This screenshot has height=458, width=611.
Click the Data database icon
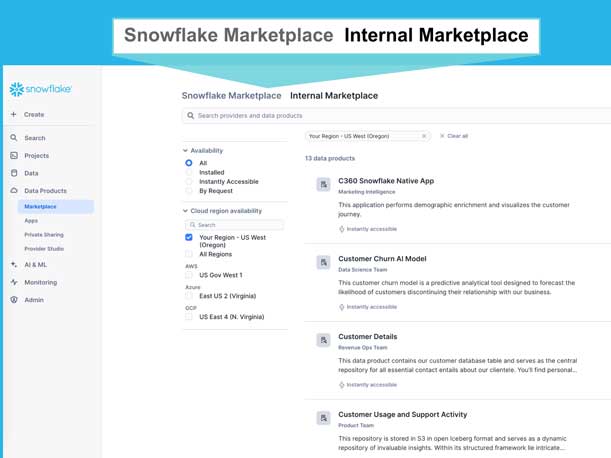14,173
